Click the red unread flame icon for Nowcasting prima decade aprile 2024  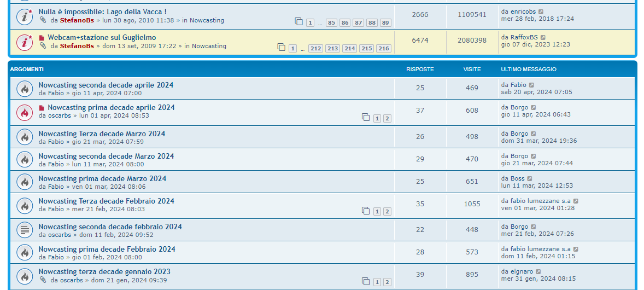(x=24, y=113)
